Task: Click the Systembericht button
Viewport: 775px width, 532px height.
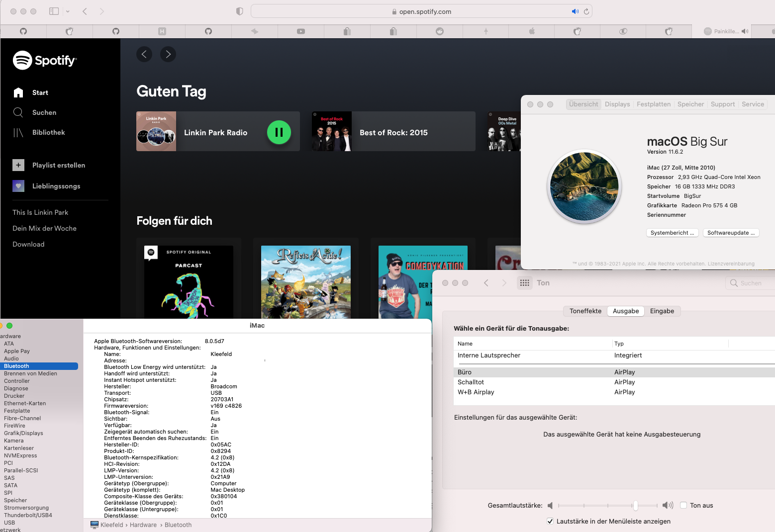Action: [672, 232]
